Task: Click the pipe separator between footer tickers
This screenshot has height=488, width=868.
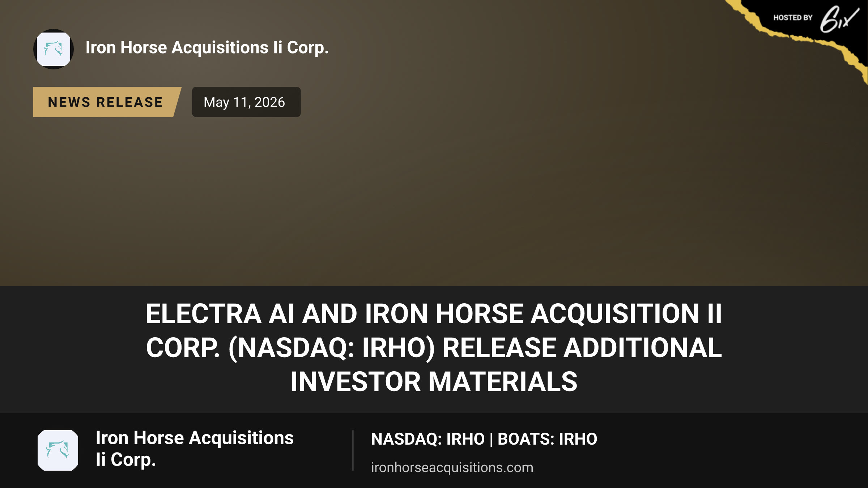Action: (491, 439)
